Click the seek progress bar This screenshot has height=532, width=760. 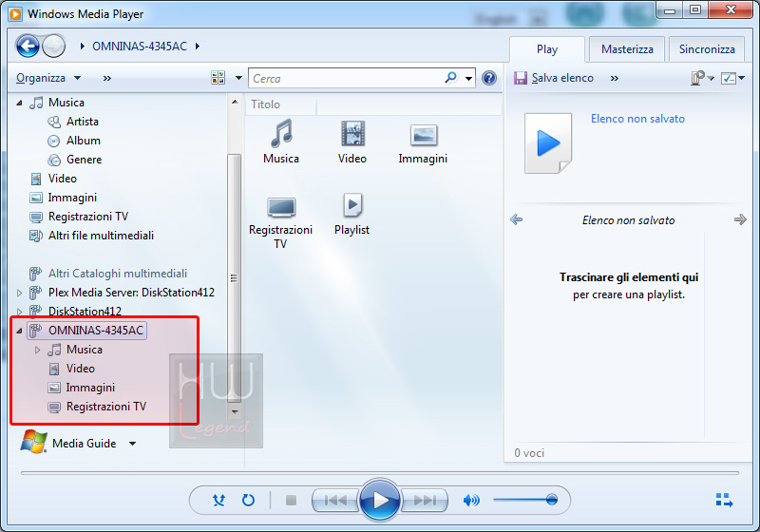pyautogui.click(x=379, y=472)
